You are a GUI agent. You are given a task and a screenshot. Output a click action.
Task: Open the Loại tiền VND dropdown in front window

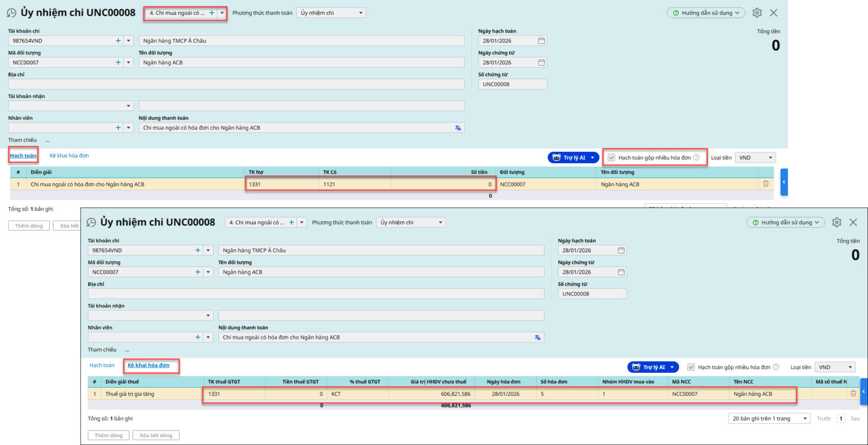pyautogui.click(x=836, y=367)
